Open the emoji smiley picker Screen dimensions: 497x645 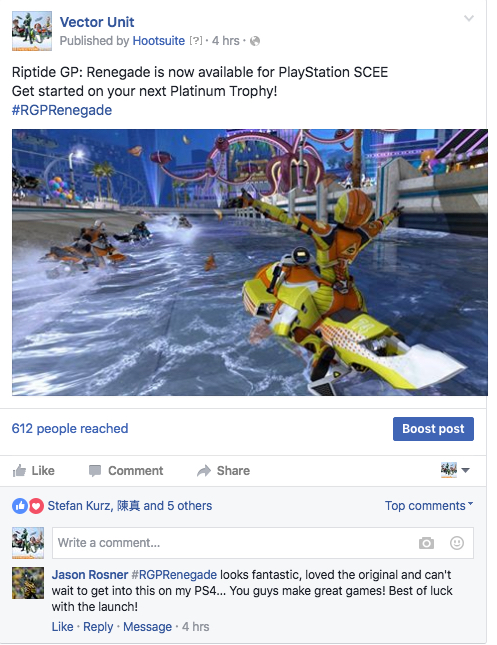457,543
